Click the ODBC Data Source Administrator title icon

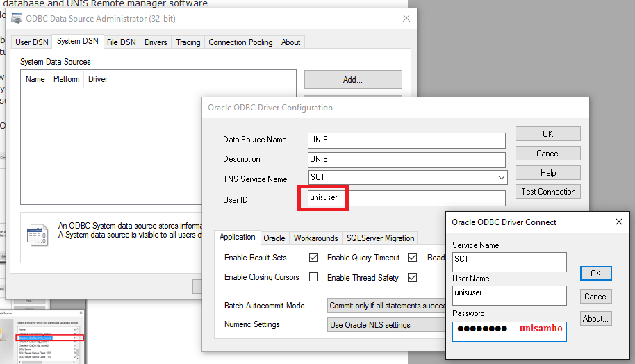point(17,19)
